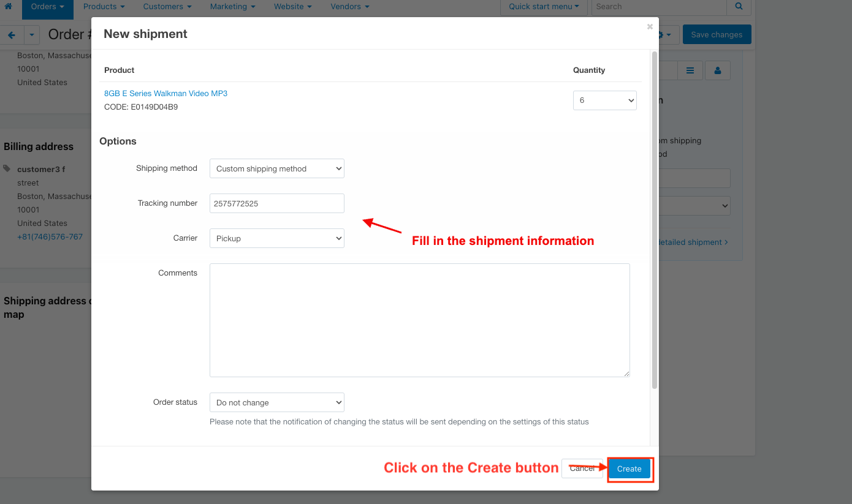Open the Quick start menu
The image size is (852, 504).
point(544,7)
